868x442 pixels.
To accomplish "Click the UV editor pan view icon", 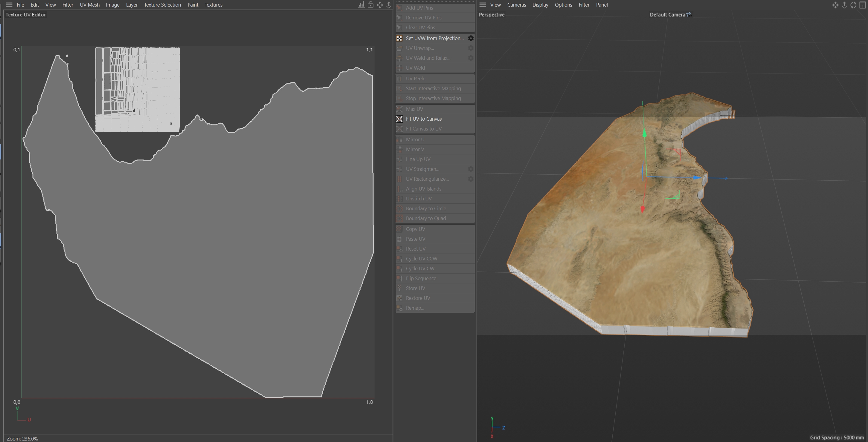I will 380,5.
